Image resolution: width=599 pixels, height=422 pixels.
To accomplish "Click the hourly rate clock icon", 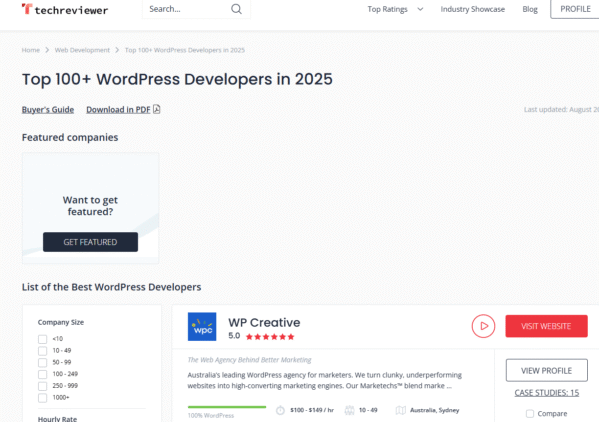I will click(280, 411).
